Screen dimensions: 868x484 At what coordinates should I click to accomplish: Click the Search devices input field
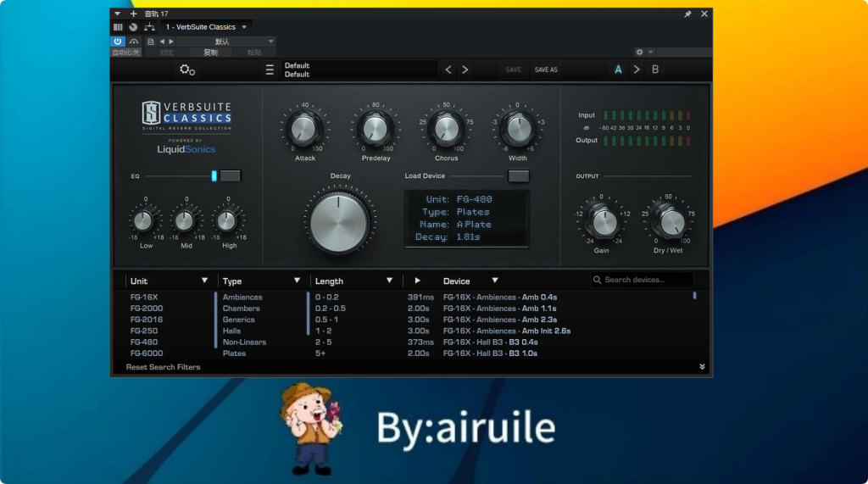(x=643, y=280)
